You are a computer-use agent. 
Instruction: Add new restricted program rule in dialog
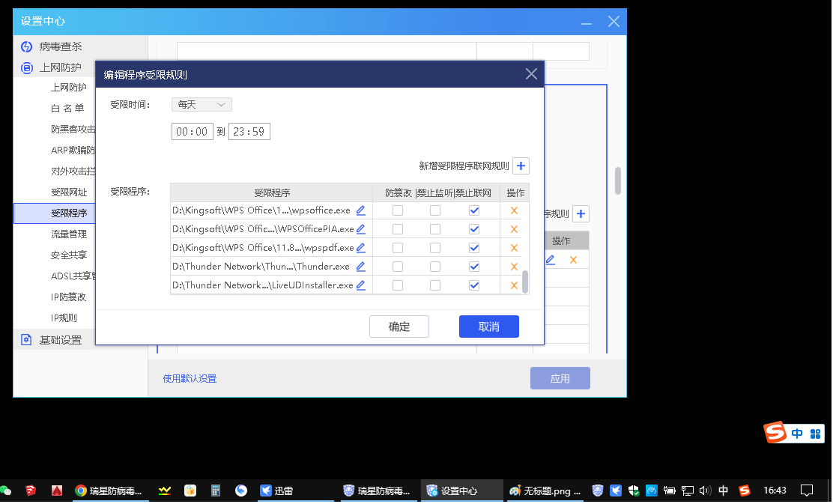[521, 166]
